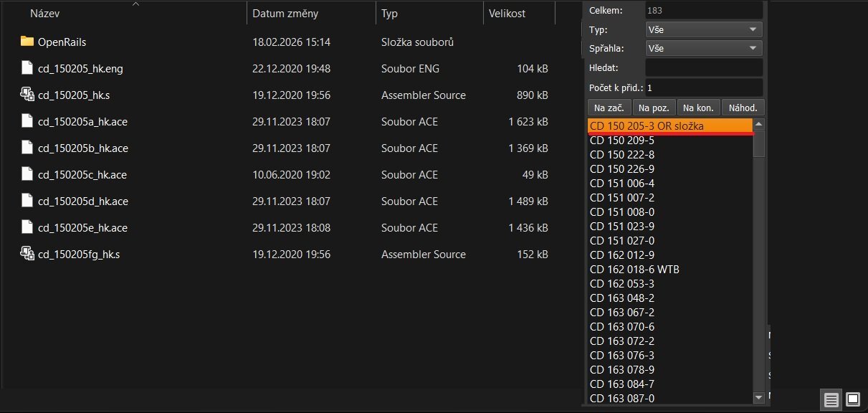Switch to details view layout icon
Image resolution: width=868 pixels, height=413 pixels.
point(831,399)
